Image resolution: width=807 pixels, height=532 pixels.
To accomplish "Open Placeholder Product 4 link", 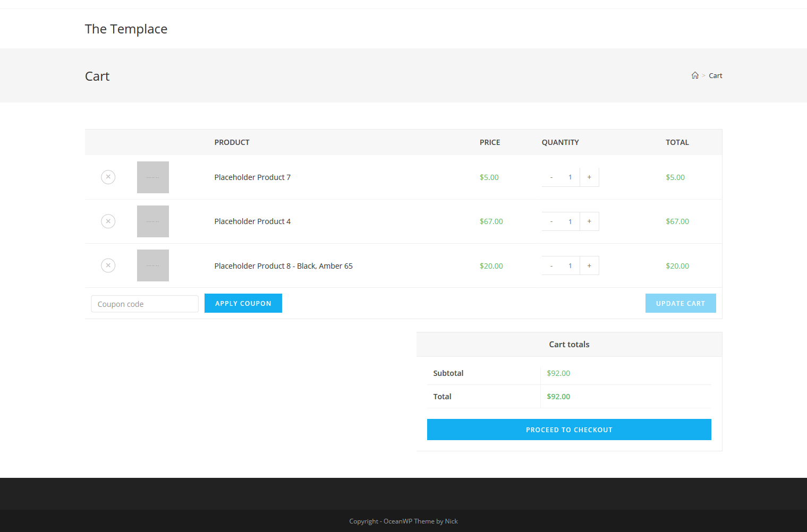I will (x=252, y=221).
